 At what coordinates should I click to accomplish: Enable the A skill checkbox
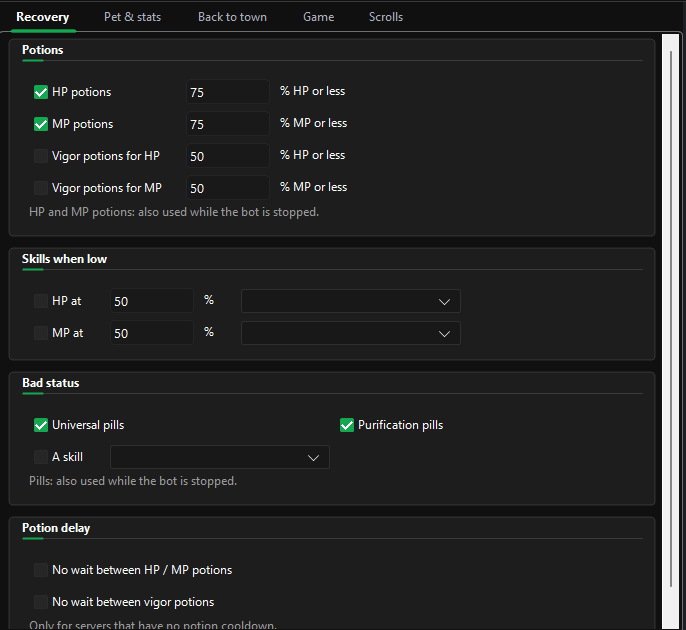[41, 457]
